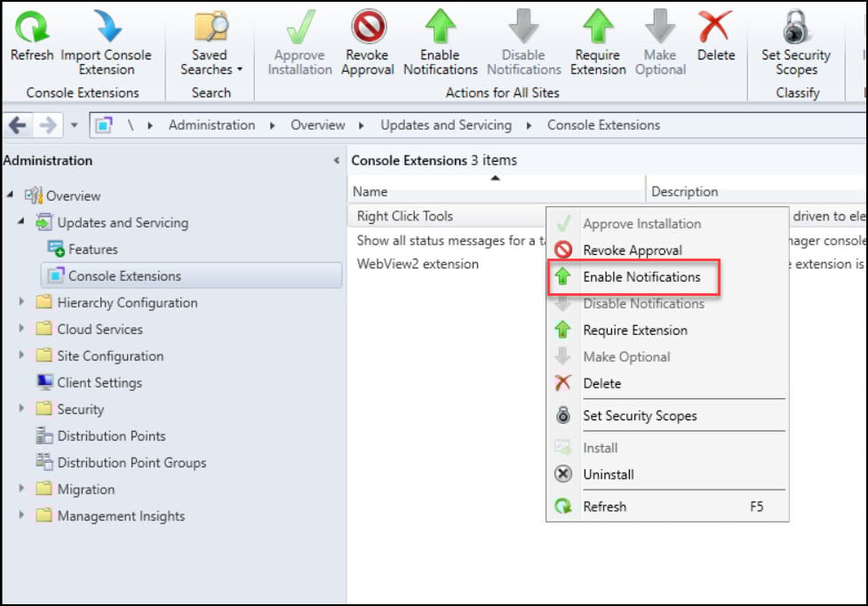This screenshot has height=606, width=868.
Task: Open breadcrumb arrow after Updates and Servicing
Action: click(x=530, y=125)
